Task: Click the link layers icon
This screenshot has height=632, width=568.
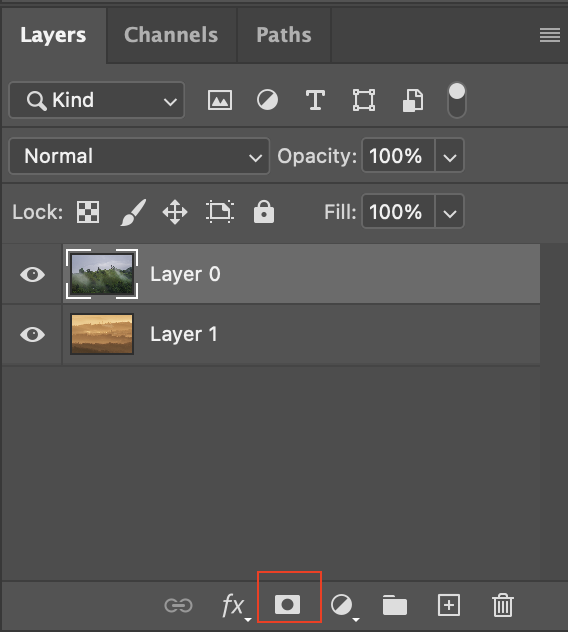Action: (179, 605)
